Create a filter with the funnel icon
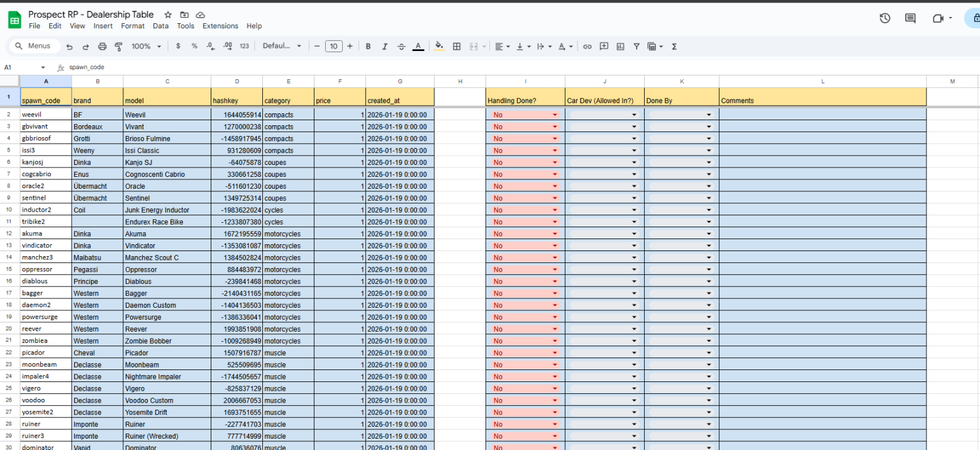The image size is (980, 450). point(637,47)
